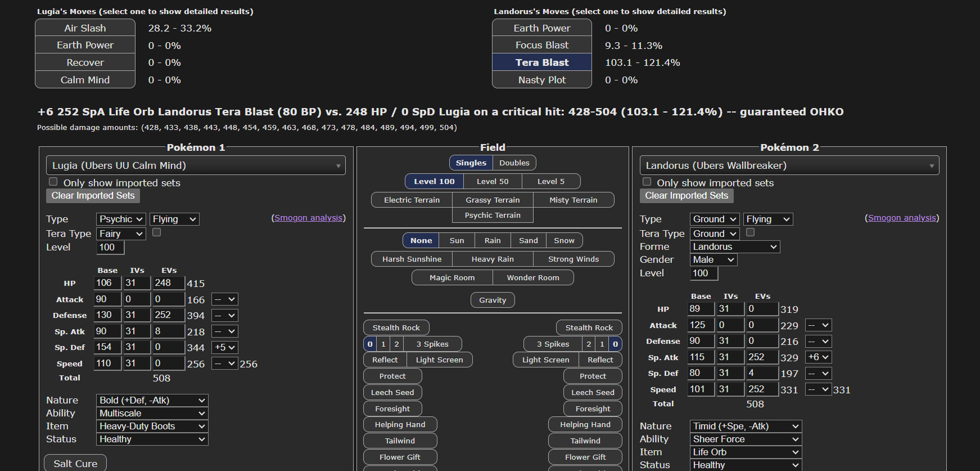980x471 pixels.
Task: Expand Lugia's Item dropdown
Action: point(152,426)
